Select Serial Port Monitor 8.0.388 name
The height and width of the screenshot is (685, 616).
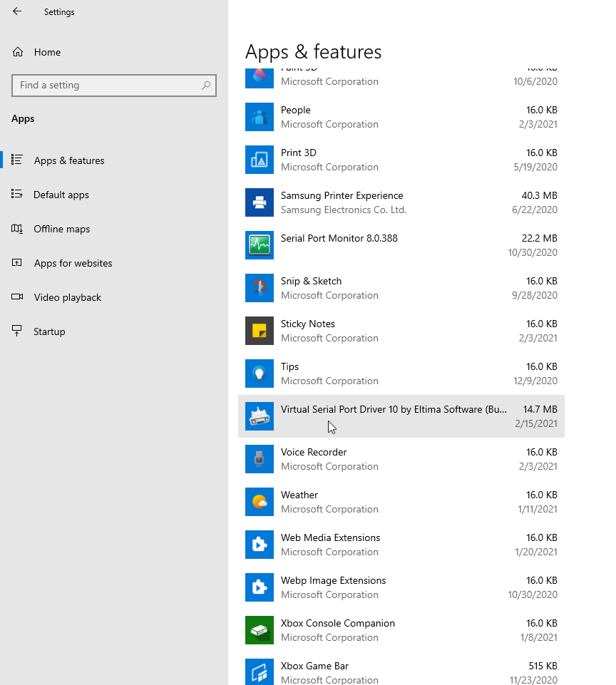339,239
